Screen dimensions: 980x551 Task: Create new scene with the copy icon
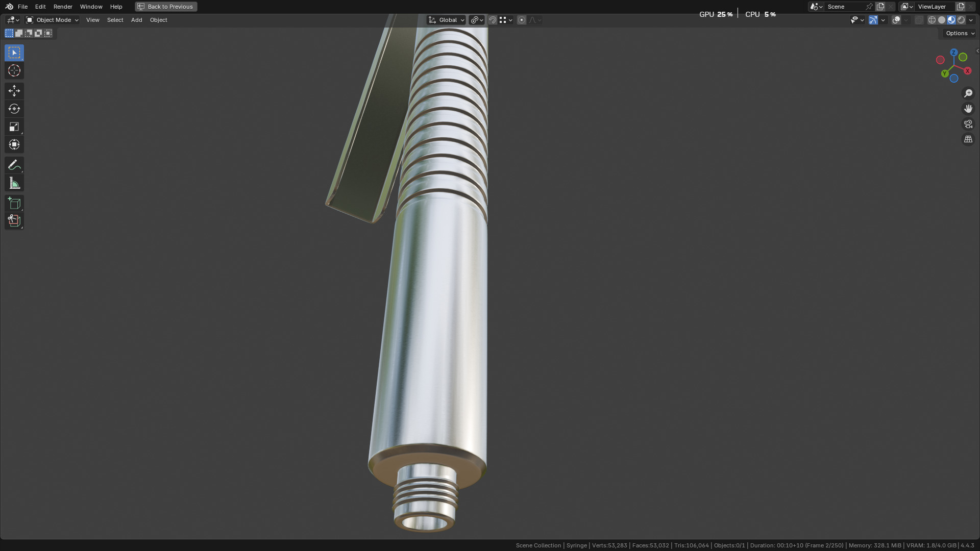coord(880,7)
